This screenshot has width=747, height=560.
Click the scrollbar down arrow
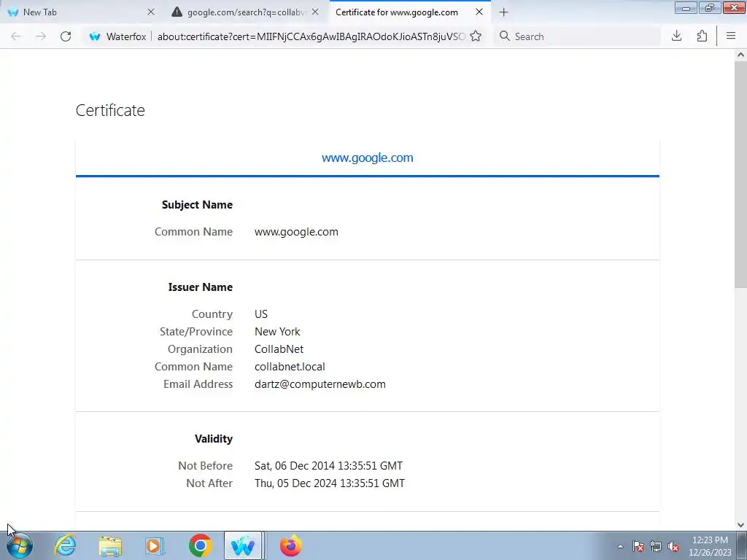click(x=740, y=525)
